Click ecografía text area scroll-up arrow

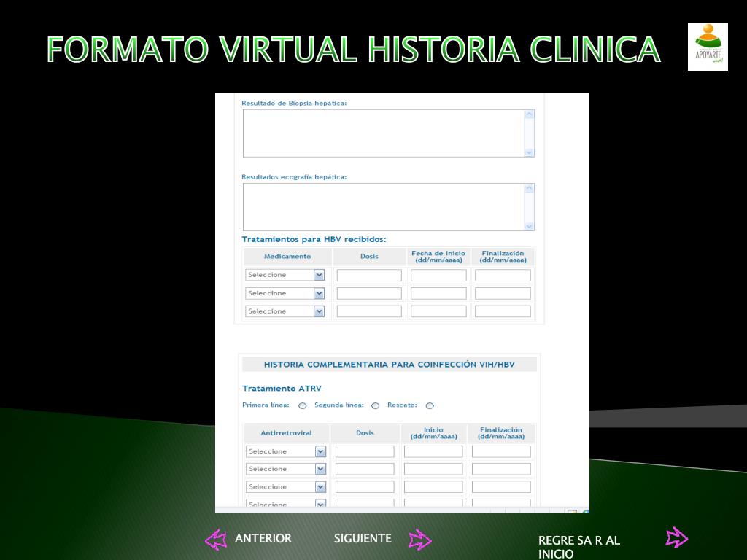pos(529,188)
